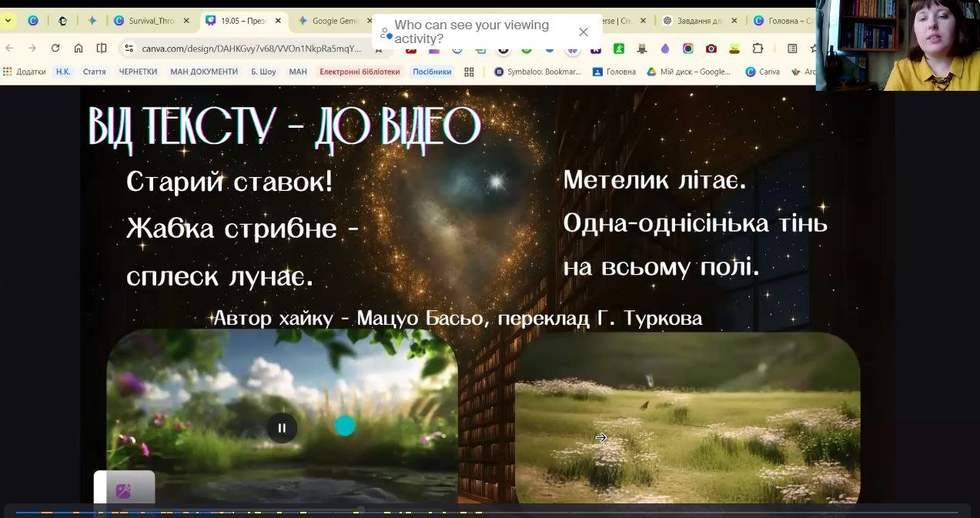Viewport: 980px width, 518px height.
Task: Open the МАН ДОКУМЕНТИ bookmark folder
Action: (204, 72)
